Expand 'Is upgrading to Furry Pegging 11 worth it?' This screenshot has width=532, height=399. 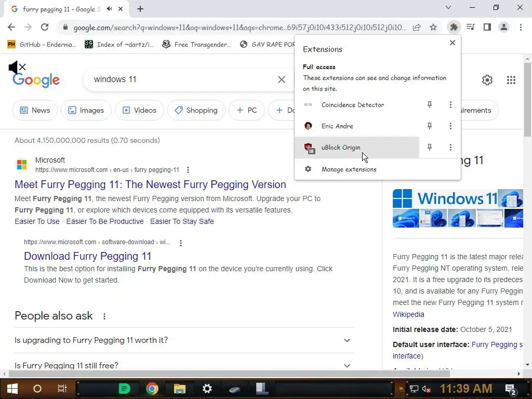[x=184, y=340]
